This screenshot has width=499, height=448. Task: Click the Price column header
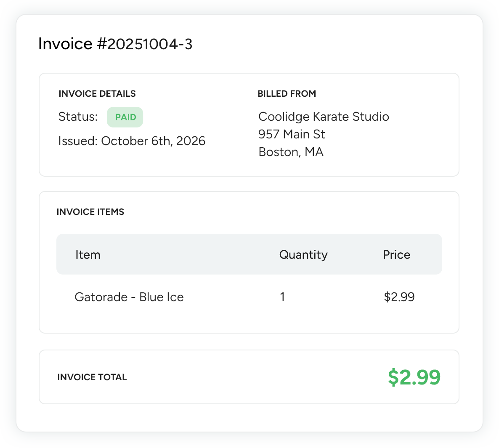pos(396,255)
